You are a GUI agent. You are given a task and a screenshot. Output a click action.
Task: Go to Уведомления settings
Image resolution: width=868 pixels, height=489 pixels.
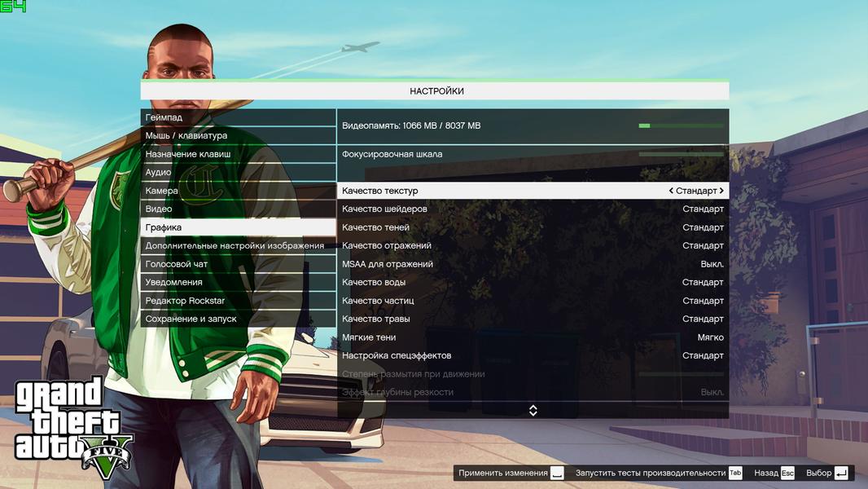238,283
